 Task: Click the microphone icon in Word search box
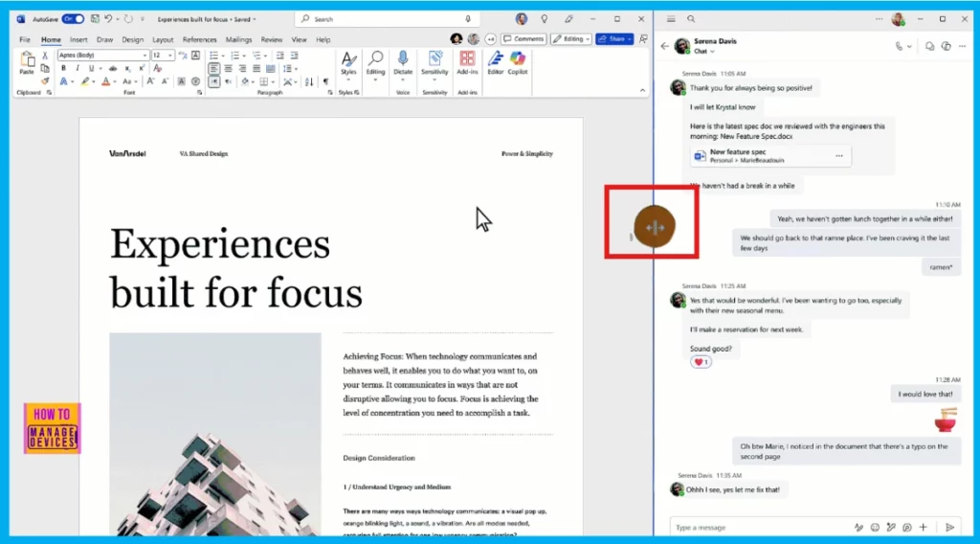click(x=467, y=19)
